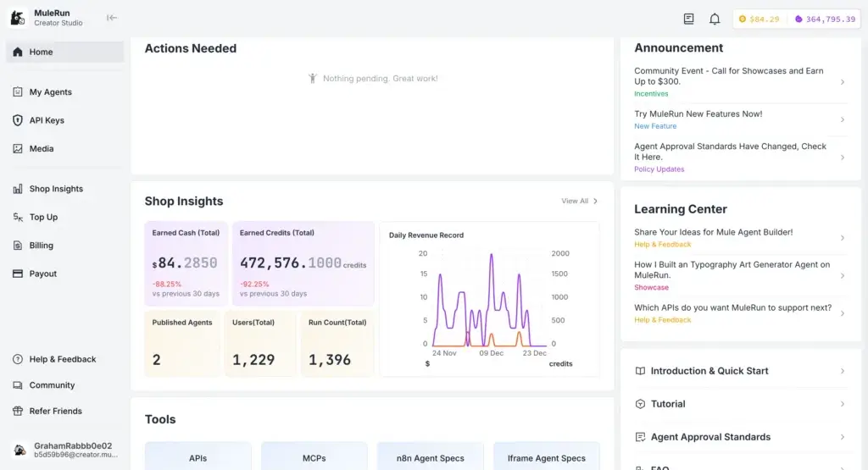Click the Help & Feedback question icon
Screen dimensions: 868x470
tap(18, 359)
